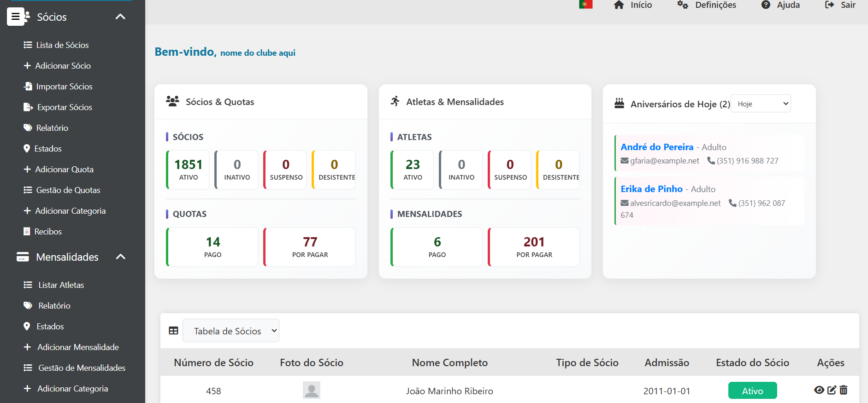This screenshot has width=868, height=403.
Task: Open the Hoje birthdays period dropdown
Action: click(x=761, y=104)
